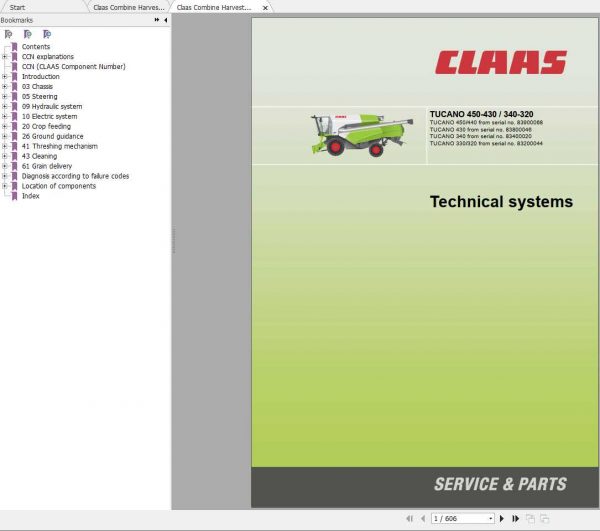Expand the 61 Grain delivery bookmark
600x531 pixels.
pyautogui.click(x=5, y=166)
